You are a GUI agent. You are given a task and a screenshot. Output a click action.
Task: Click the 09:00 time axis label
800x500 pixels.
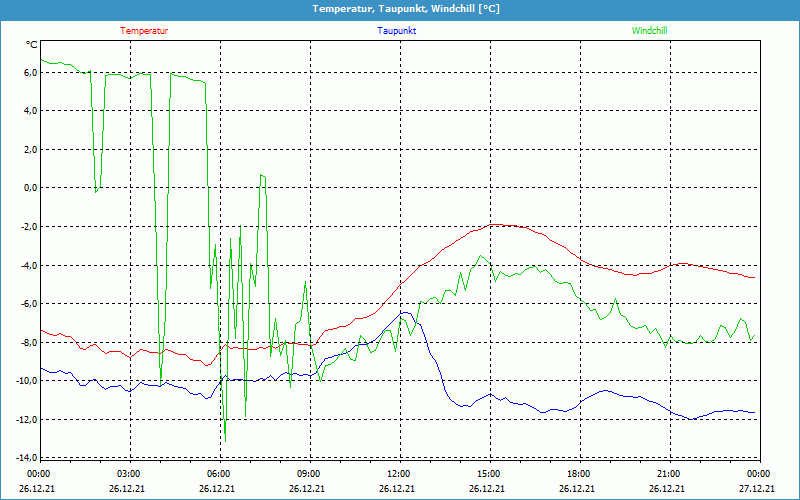click(x=309, y=474)
